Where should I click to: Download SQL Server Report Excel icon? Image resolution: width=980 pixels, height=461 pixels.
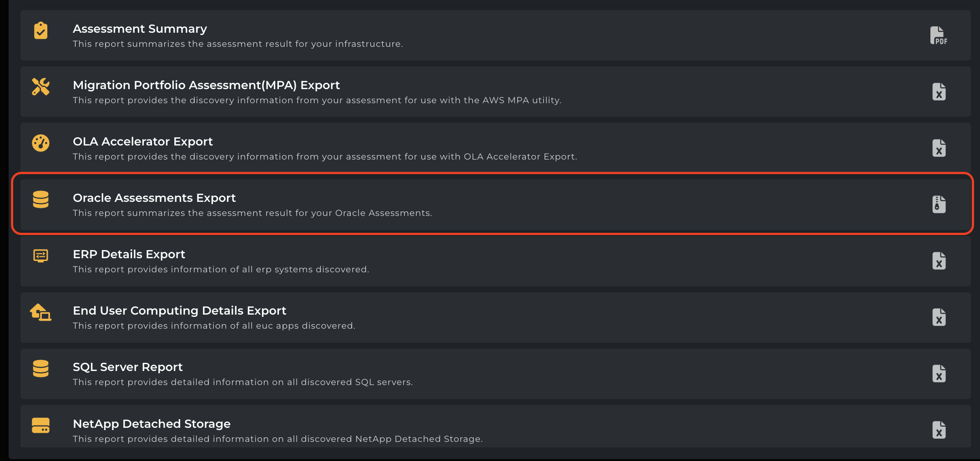tap(939, 374)
